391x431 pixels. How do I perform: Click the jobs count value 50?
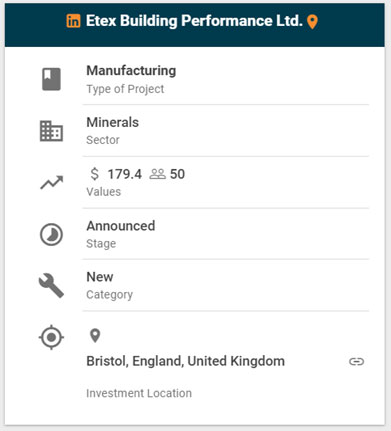[x=177, y=174]
